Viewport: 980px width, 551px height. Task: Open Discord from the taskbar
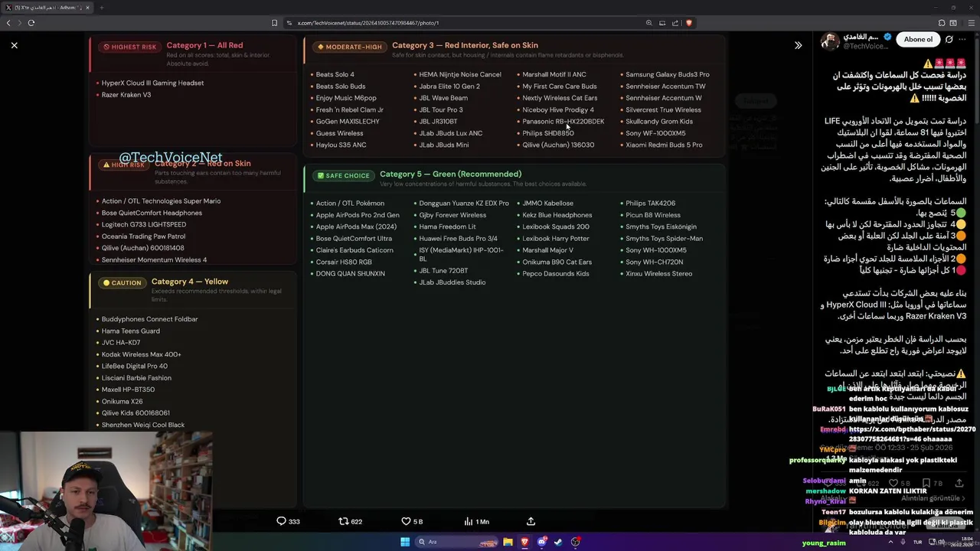(541, 542)
